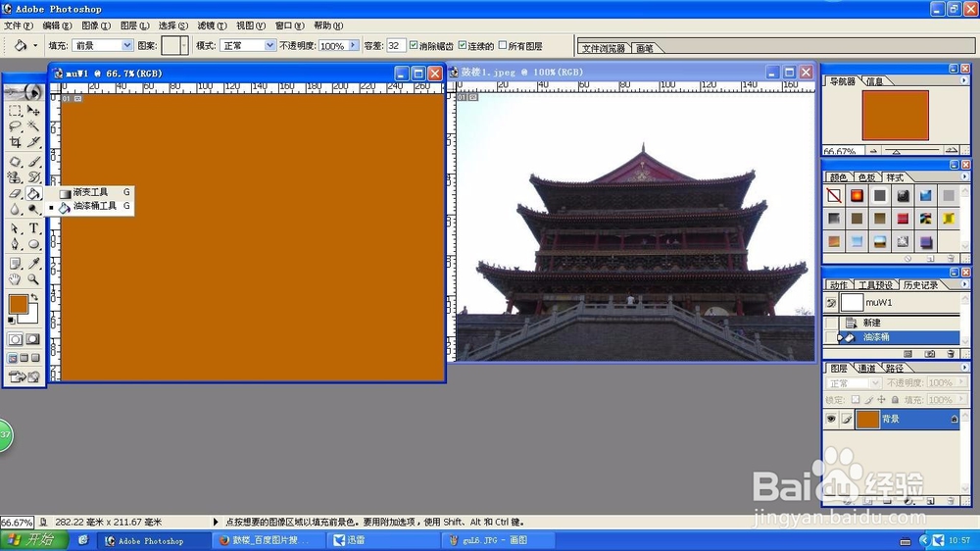Screen dimensions: 980x551
Task: Select the Magic Wand tool
Action: click(33, 126)
